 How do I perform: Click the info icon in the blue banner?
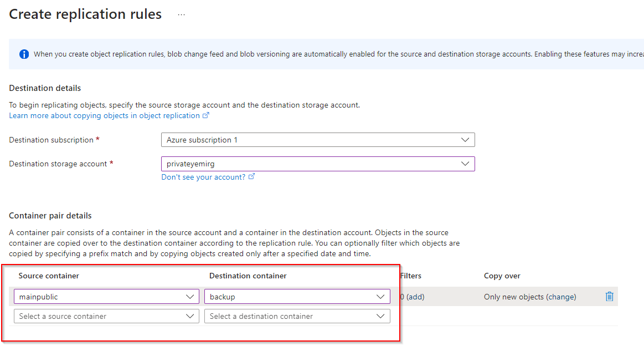pos(24,54)
